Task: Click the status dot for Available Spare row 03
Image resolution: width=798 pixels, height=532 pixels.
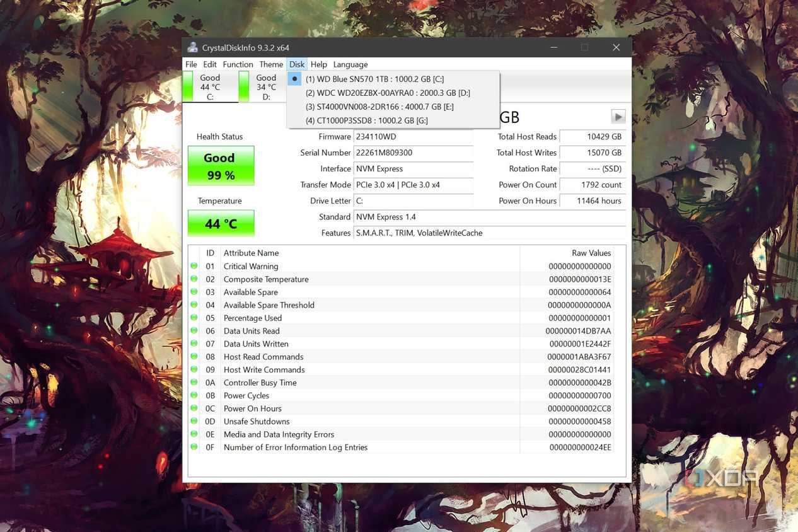Action: coord(194,292)
